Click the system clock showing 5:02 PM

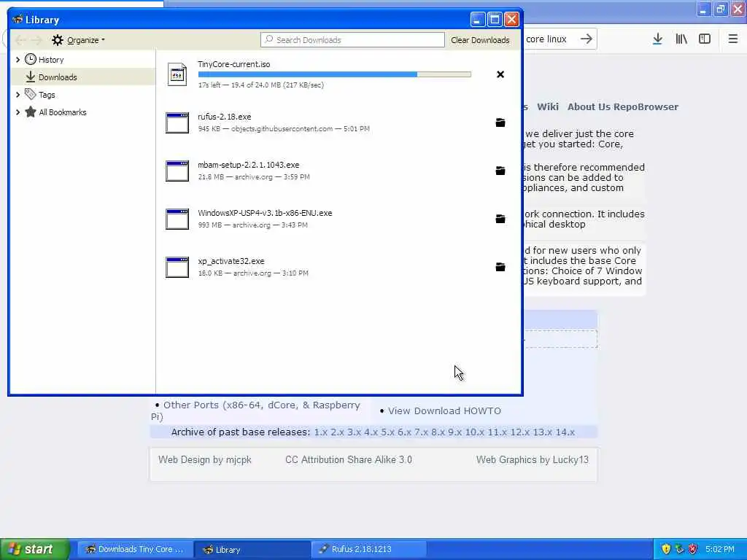tap(720, 549)
